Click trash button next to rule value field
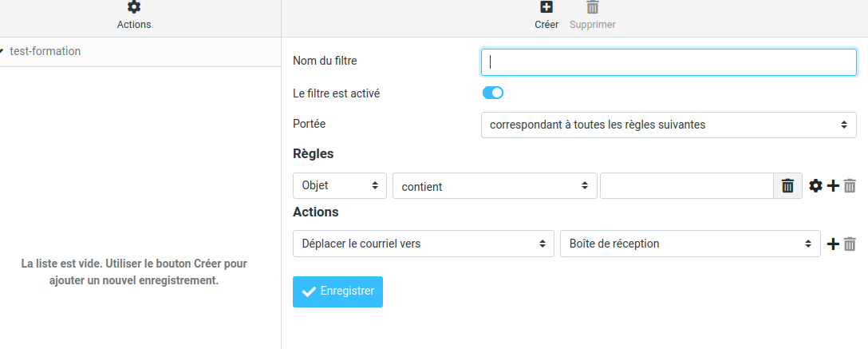The height and width of the screenshot is (349, 868). pyautogui.click(x=787, y=186)
